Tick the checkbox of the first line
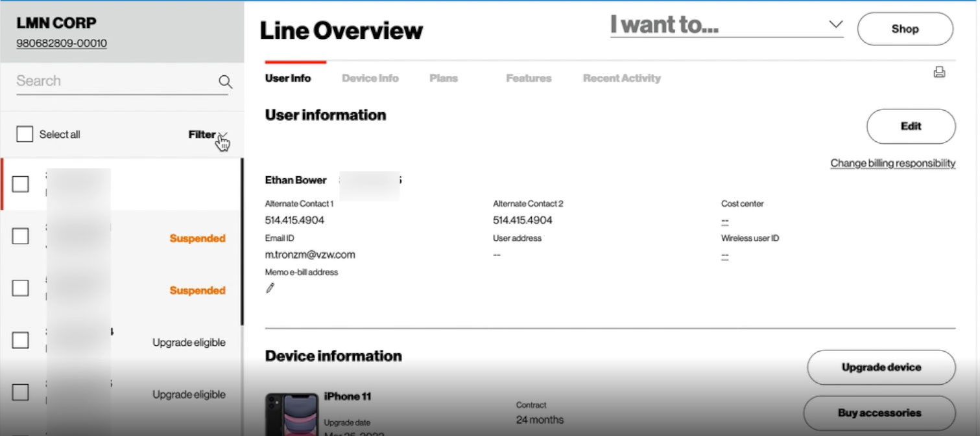This screenshot has width=980, height=436. coord(21,184)
